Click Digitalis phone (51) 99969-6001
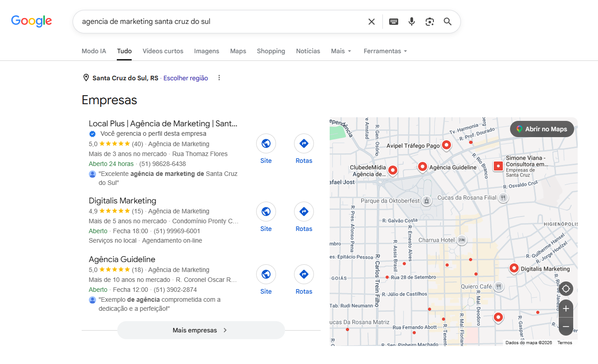Viewport: 598px width, 364px height. point(177,231)
